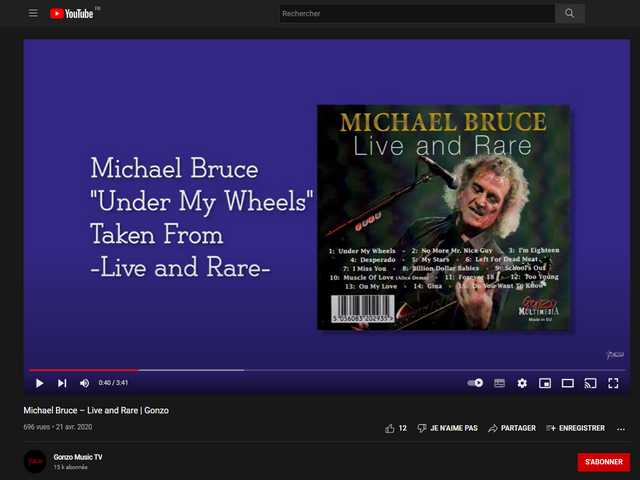Open the hamburger guide menu
The height and width of the screenshot is (480, 640).
point(33,13)
